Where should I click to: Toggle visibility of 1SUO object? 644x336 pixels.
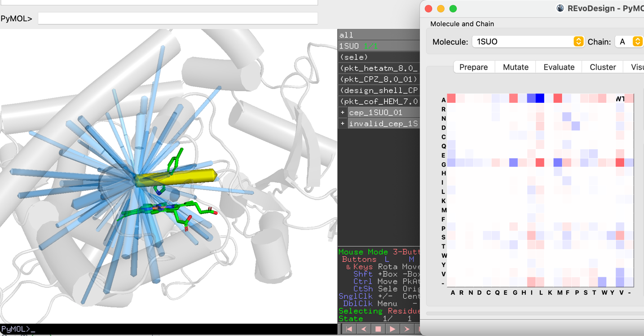379,46
